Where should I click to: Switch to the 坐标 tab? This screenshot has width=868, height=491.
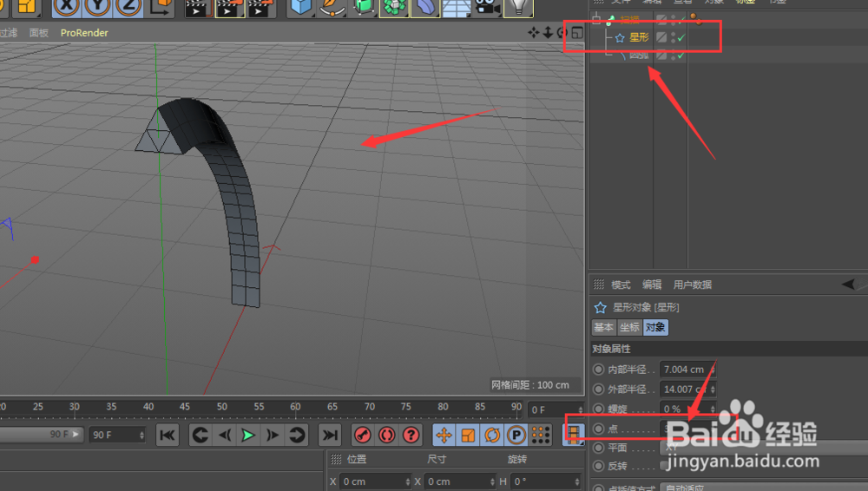point(628,327)
